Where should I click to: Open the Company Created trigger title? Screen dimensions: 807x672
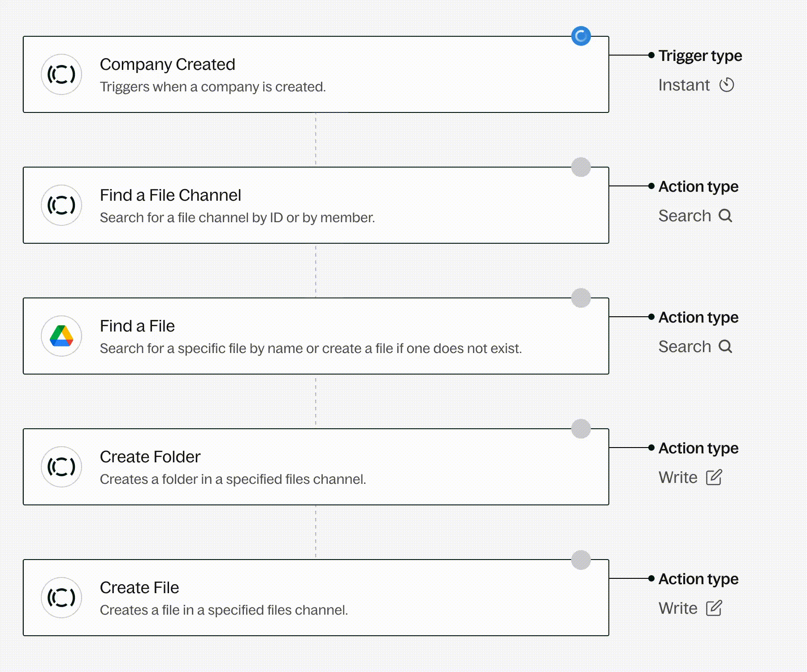tap(167, 65)
